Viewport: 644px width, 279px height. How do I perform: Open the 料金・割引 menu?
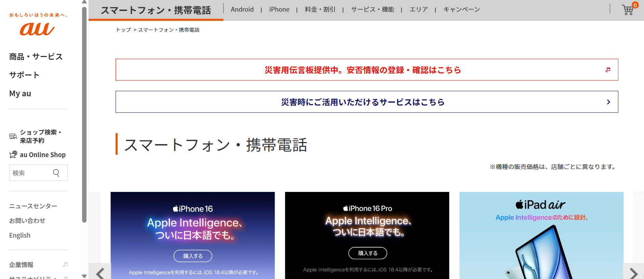point(320,10)
